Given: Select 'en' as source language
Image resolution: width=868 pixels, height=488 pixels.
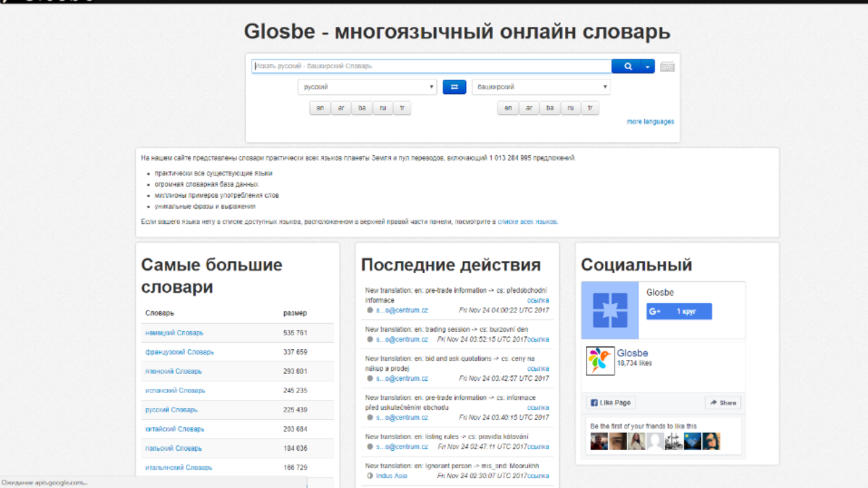Looking at the screenshot, I should [x=320, y=108].
